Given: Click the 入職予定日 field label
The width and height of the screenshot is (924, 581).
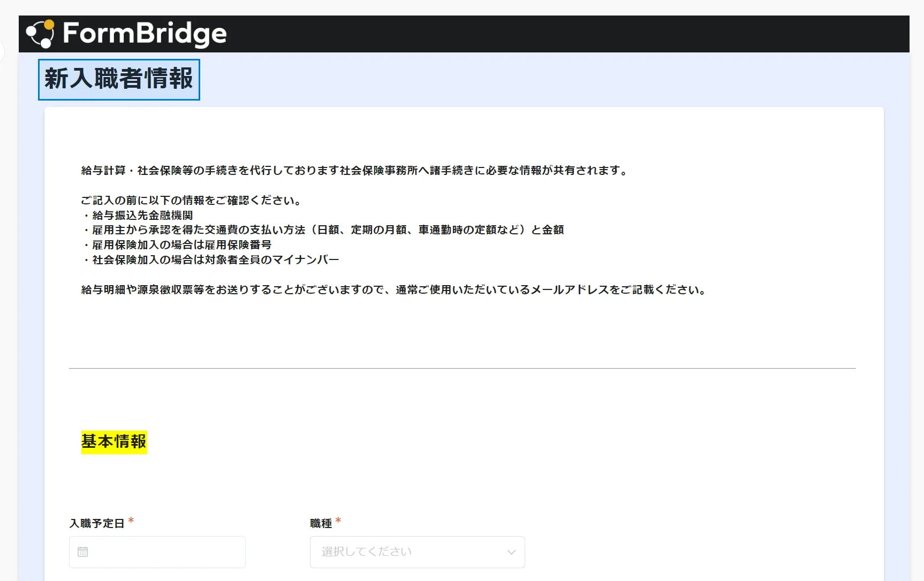Looking at the screenshot, I should tap(97, 523).
